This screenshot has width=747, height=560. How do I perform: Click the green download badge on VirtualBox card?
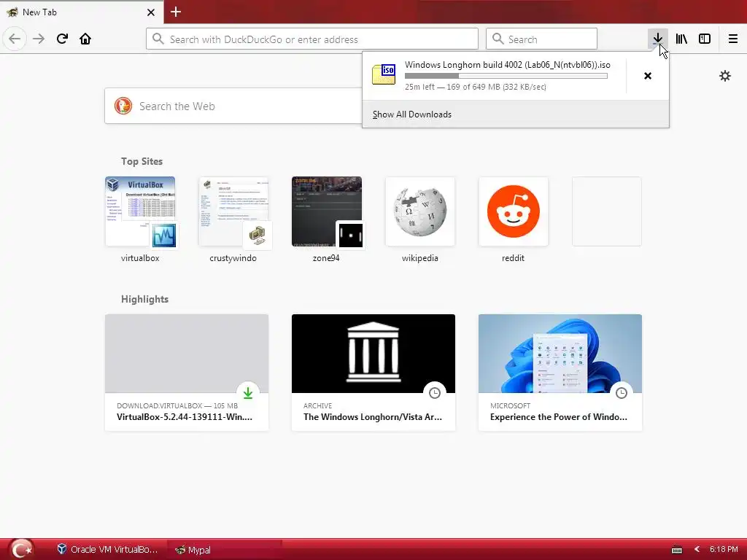[x=248, y=393]
